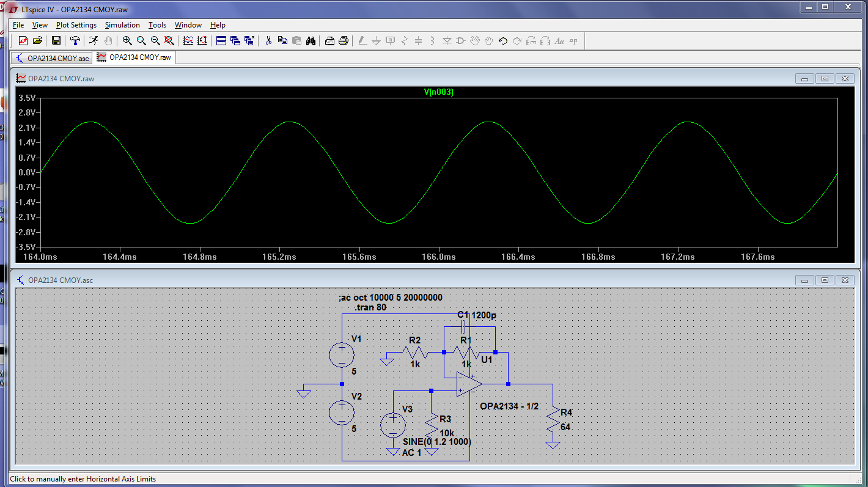868x487 pixels.
Task: Click the .tran 80 directive text
Action: tap(370, 307)
